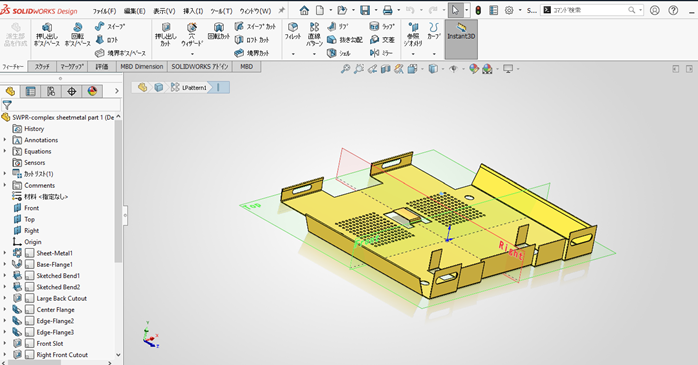Click the New document icon
The height and width of the screenshot is (365, 698).
pyautogui.click(x=320, y=10)
